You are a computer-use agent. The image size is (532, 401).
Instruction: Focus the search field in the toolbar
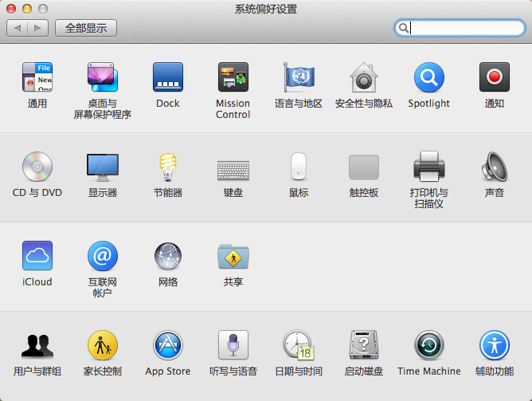coord(460,28)
